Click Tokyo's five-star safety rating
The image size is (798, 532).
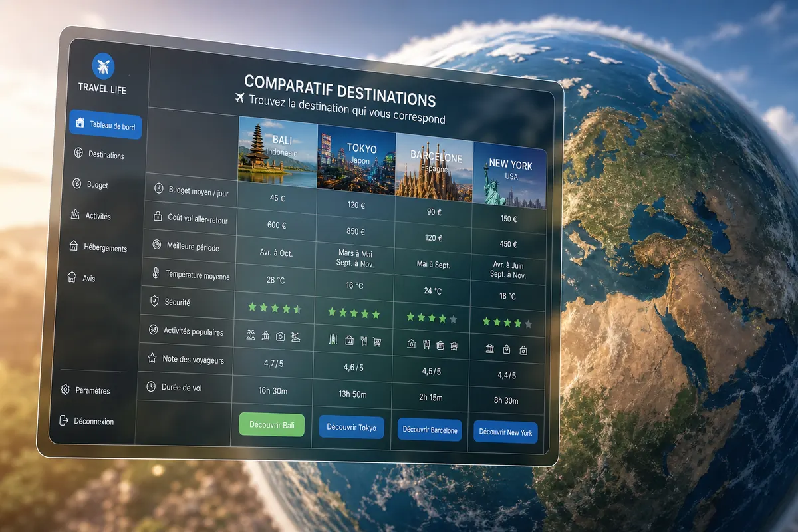[354, 313]
